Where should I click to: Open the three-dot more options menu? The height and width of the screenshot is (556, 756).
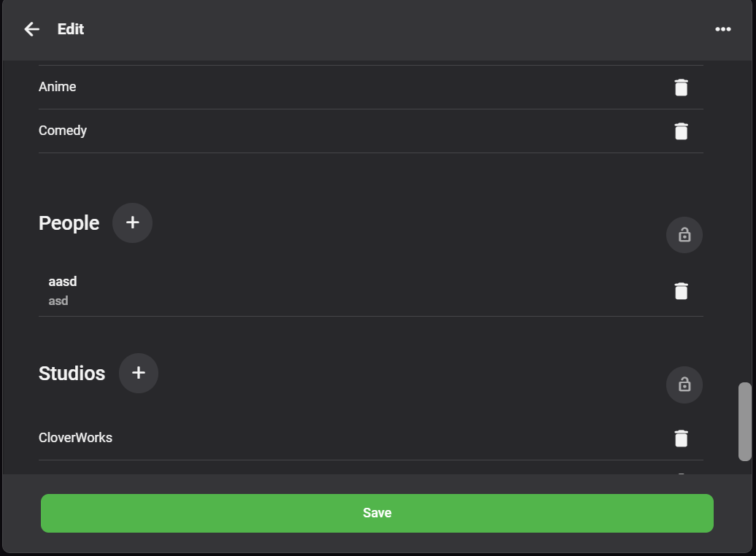(x=722, y=29)
